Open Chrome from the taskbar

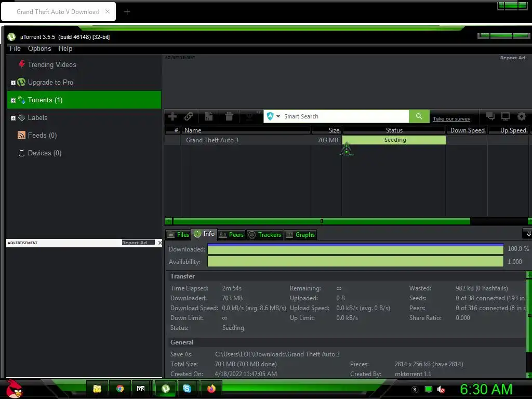click(x=120, y=389)
